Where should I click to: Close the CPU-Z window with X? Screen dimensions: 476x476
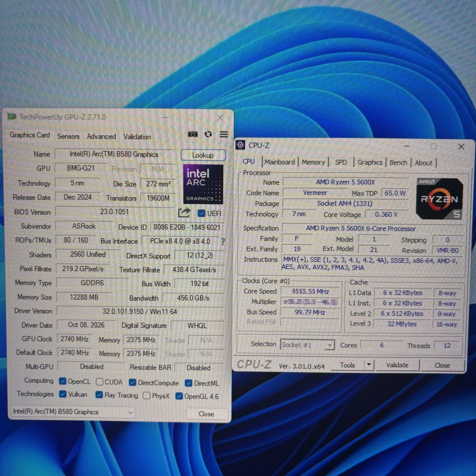point(461,147)
